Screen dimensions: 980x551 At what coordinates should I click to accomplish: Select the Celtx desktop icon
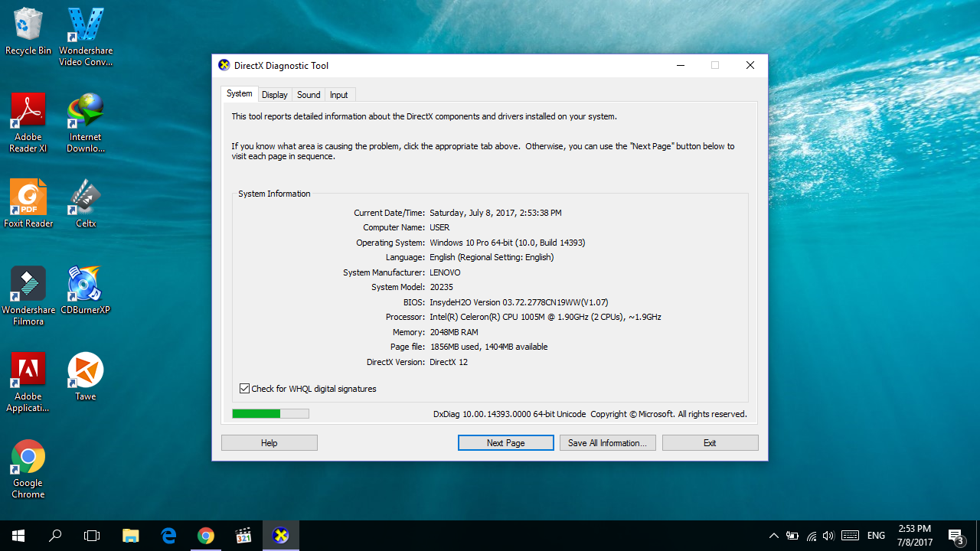(x=86, y=204)
